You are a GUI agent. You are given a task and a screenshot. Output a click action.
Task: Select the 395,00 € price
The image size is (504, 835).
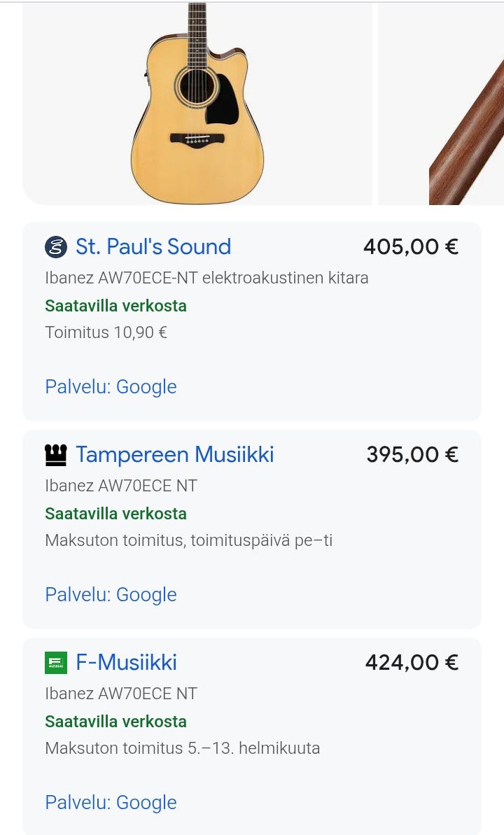click(x=412, y=454)
